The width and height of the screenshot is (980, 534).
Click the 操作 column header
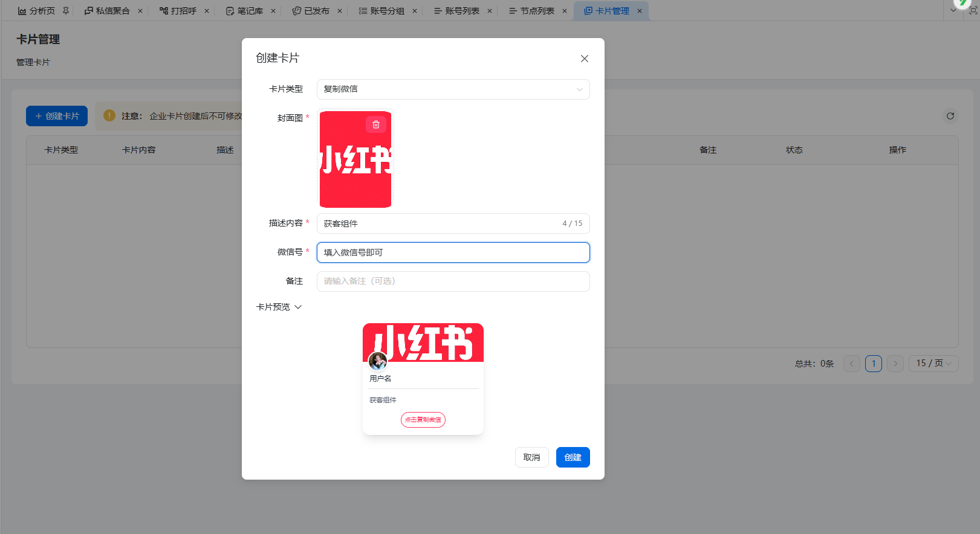898,150
